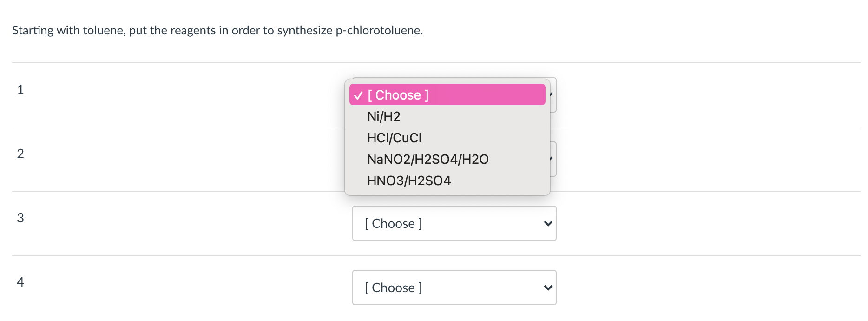This screenshot has height=321, width=868.
Task: Click the step 1 dropdown arrow behind the menu
Action: [553, 95]
